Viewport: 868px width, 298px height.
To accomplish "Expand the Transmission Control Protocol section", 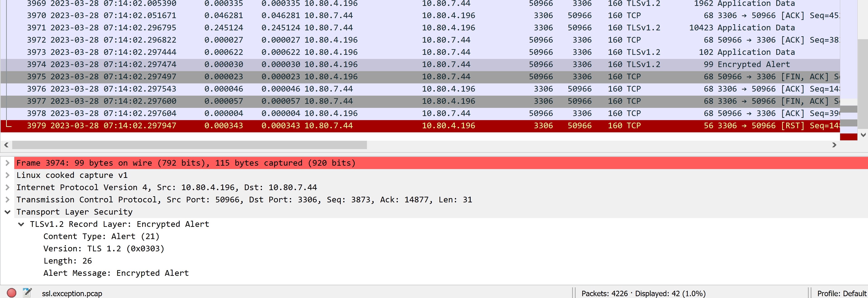I will (x=7, y=200).
